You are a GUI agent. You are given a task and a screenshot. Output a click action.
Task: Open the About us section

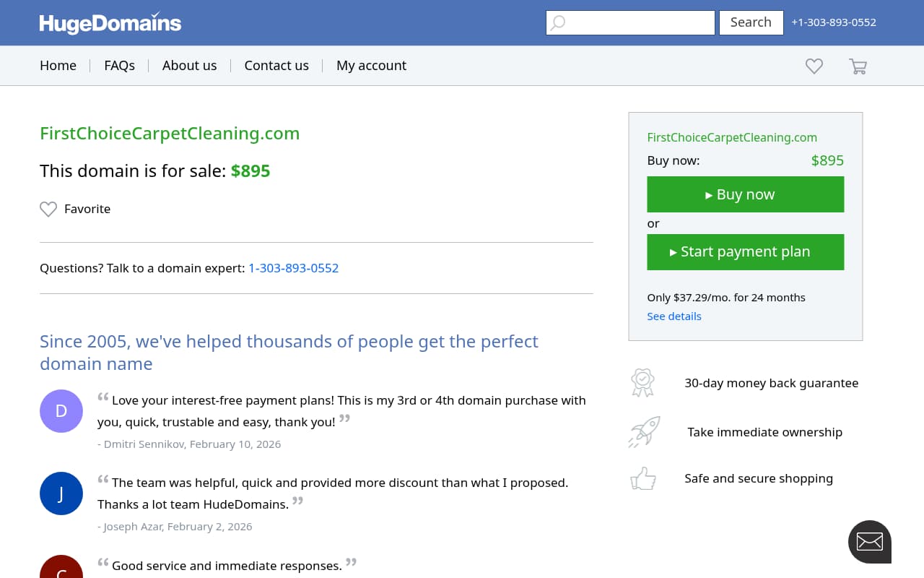(189, 65)
